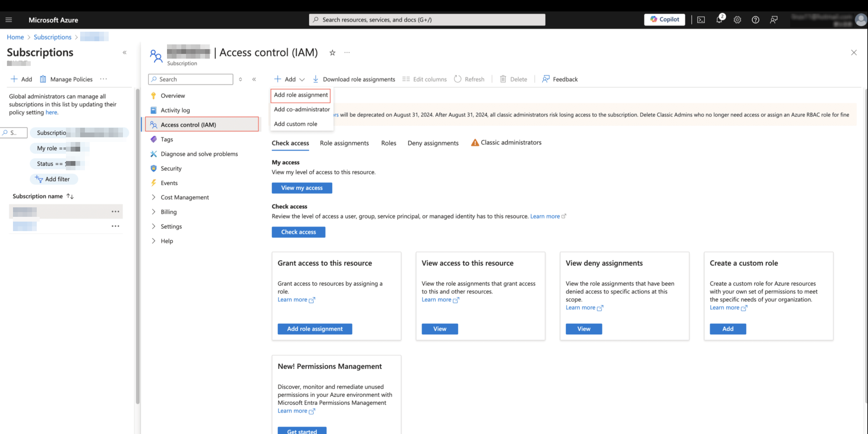Click Add filter in Subscriptions panel
Screen dimensions: 868x434
[x=54, y=179]
